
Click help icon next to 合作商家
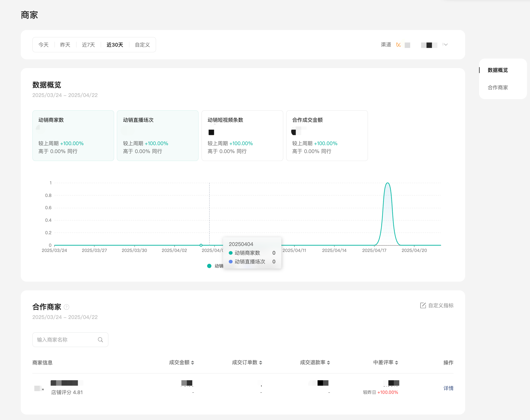[x=66, y=307]
